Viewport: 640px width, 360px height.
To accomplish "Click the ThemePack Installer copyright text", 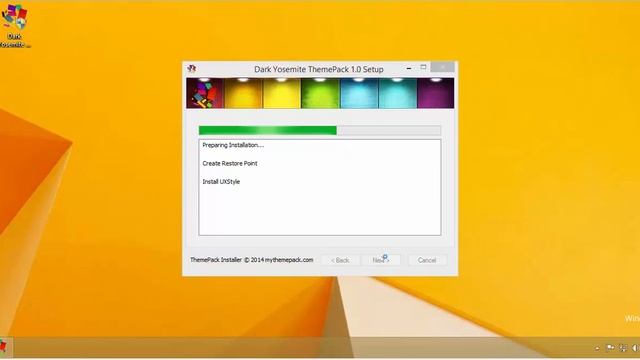I will click(x=252, y=260).
